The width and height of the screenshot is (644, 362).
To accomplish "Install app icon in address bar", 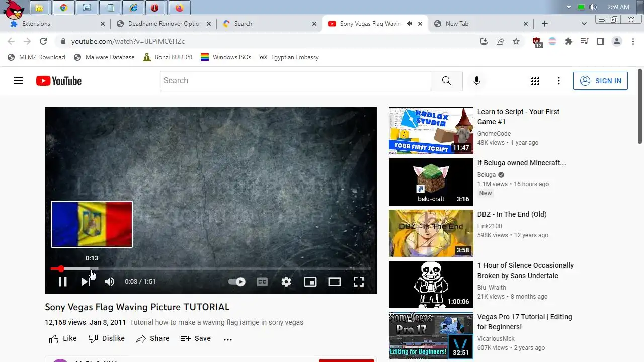I will (x=484, y=42).
